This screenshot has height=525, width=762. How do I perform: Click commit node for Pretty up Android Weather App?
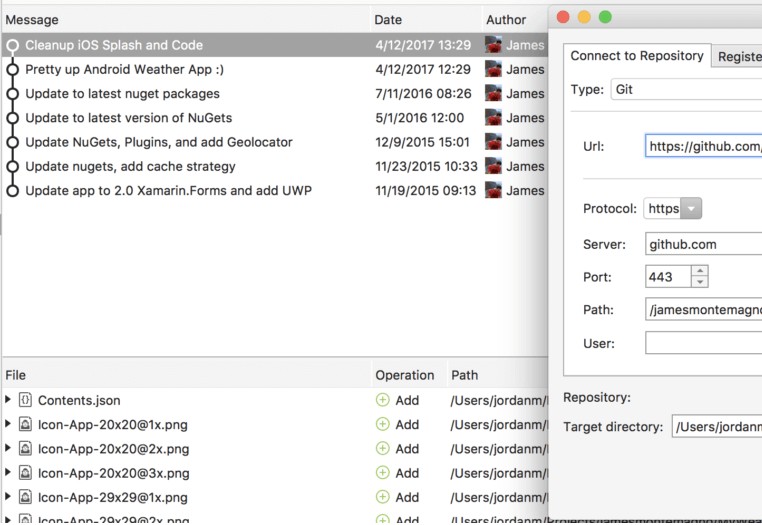12,69
